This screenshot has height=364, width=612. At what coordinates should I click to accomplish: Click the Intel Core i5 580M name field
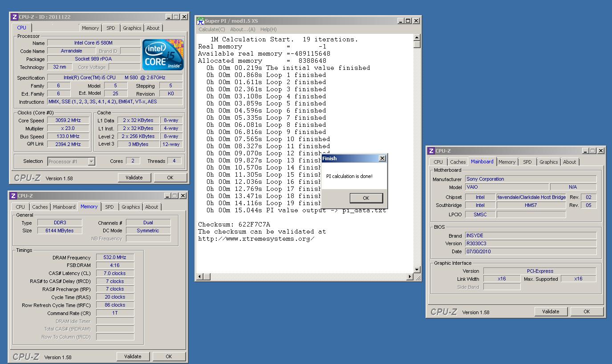(x=93, y=43)
